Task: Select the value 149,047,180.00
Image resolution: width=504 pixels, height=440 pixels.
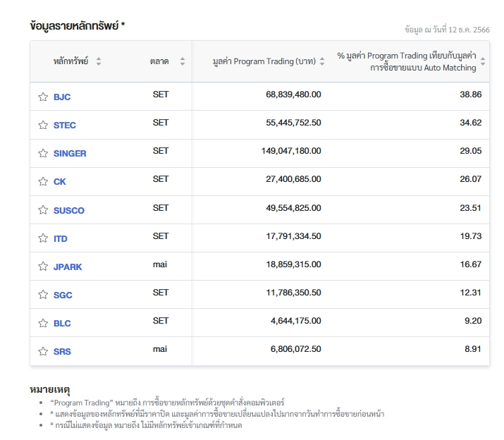Action: pyautogui.click(x=291, y=151)
